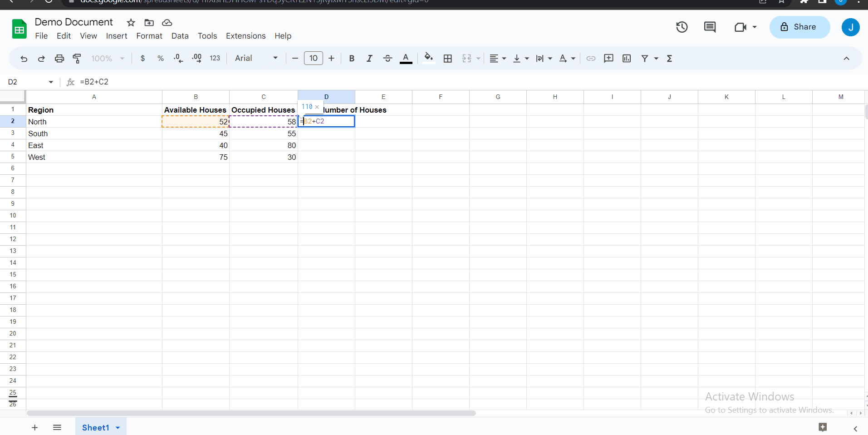Select the Paint format tool
868x435 pixels.
(77, 58)
